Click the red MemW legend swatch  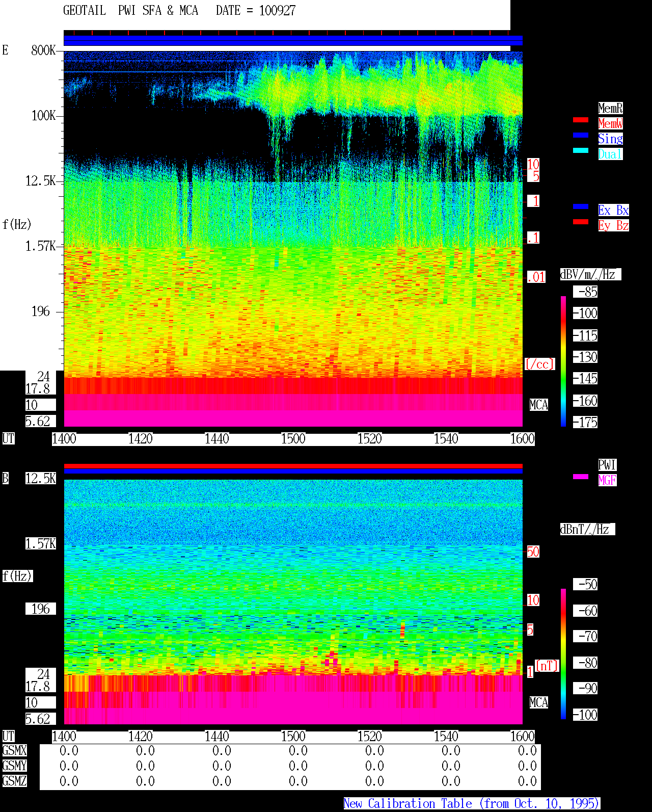coord(581,120)
